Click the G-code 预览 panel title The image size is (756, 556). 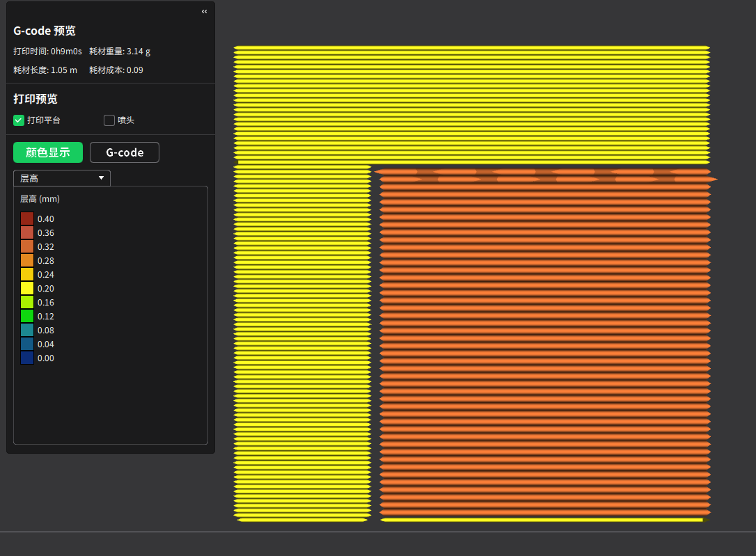coord(45,31)
